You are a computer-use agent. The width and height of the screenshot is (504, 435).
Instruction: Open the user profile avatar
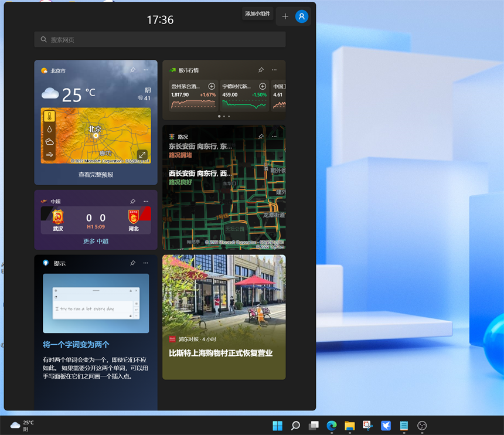pos(302,16)
